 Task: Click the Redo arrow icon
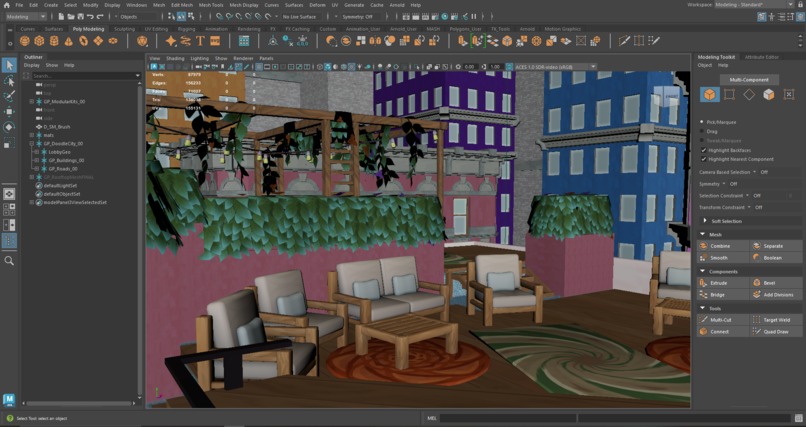click(100, 16)
